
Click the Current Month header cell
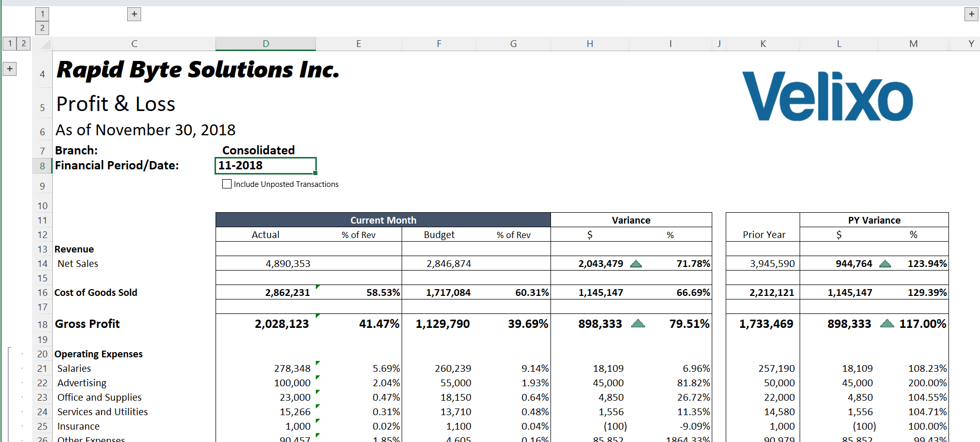click(383, 220)
